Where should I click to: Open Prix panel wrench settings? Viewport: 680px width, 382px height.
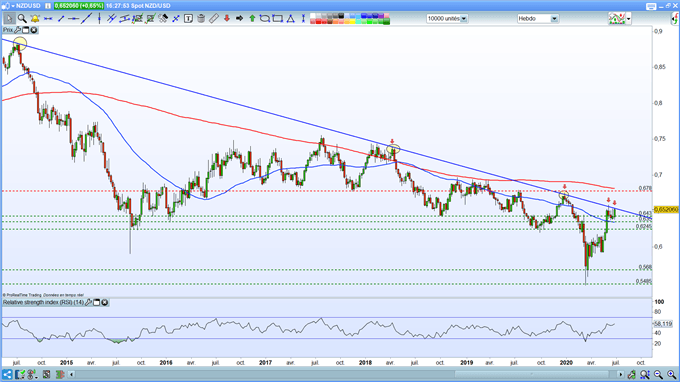(18, 30)
